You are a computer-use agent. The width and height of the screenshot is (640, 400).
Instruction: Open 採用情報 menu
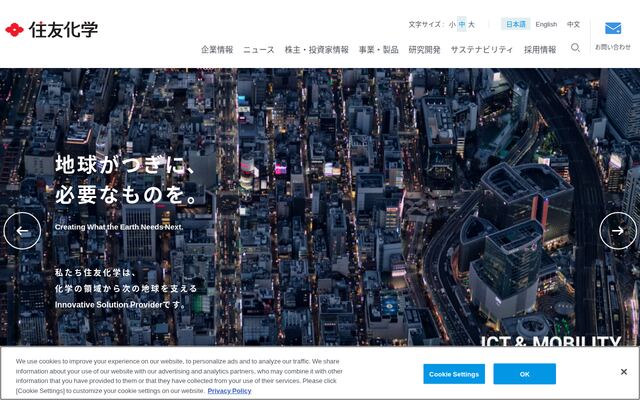coord(540,50)
